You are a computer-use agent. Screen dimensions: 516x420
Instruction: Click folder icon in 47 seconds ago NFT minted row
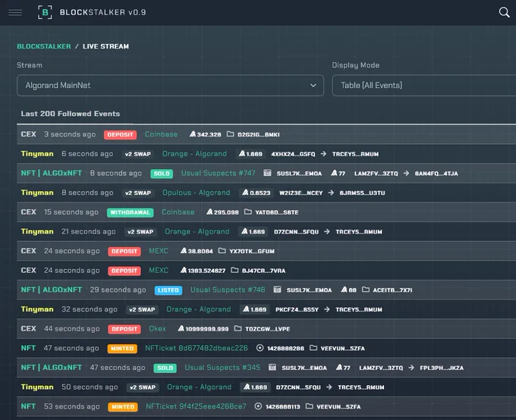point(313,348)
